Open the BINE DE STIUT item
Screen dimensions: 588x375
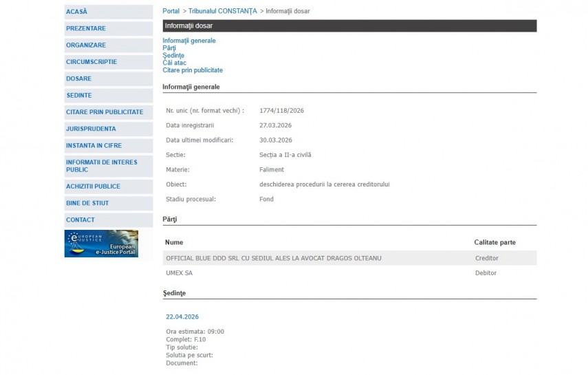click(87, 203)
